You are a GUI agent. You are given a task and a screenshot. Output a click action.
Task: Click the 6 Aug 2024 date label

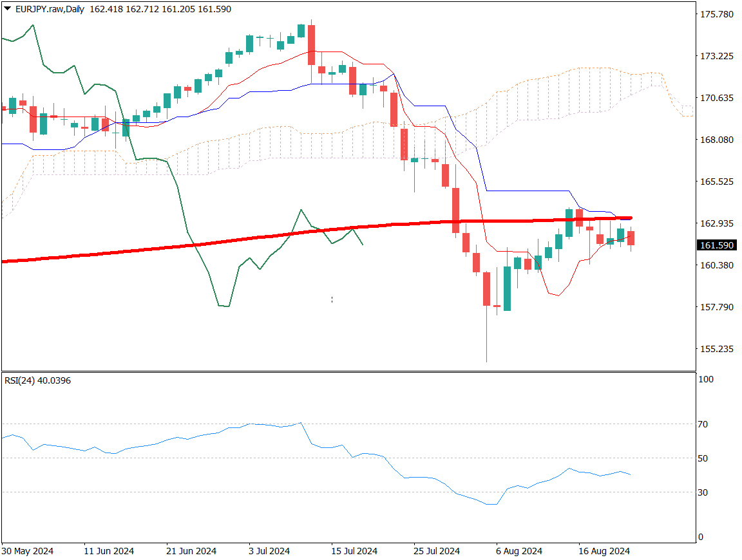(519, 552)
